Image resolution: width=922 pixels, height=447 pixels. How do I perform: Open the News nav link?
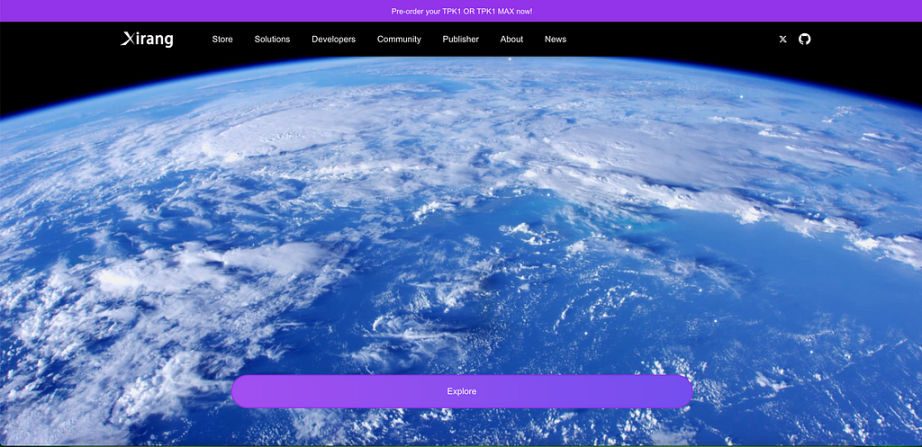click(x=555, y=39)
